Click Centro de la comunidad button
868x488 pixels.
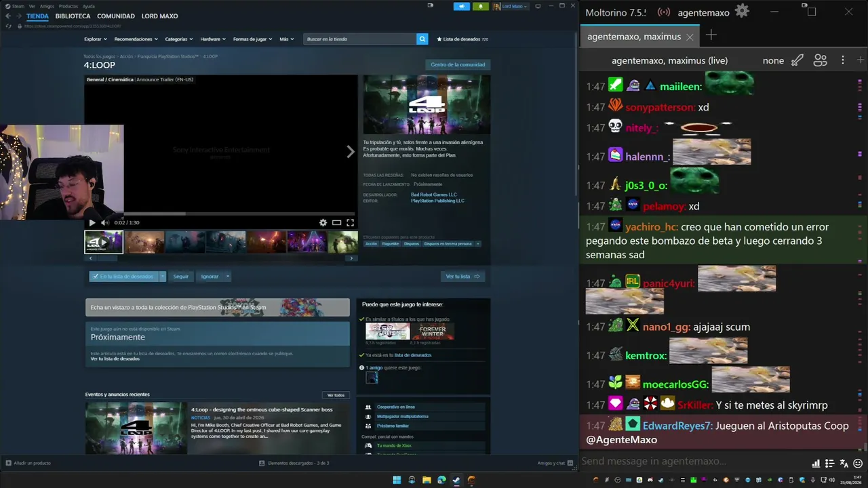458,65
